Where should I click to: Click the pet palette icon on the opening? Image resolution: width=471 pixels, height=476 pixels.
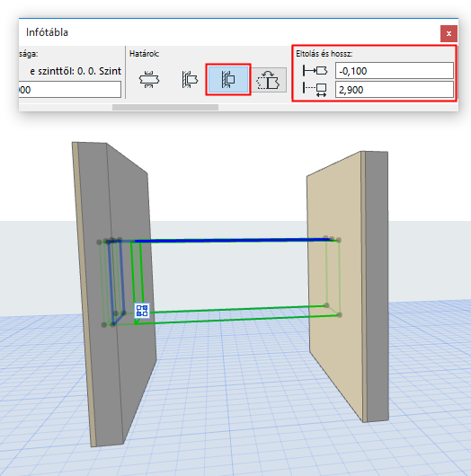[x=142, y=311]
